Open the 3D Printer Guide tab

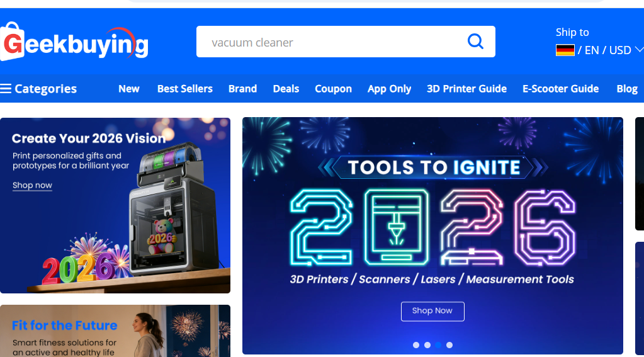coord(466,89)
